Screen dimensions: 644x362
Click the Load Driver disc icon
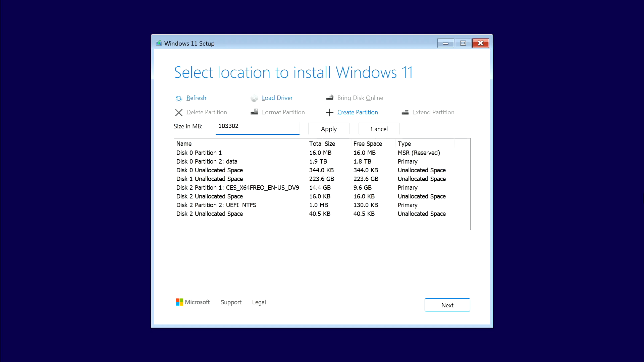click(x=254, y=98)
